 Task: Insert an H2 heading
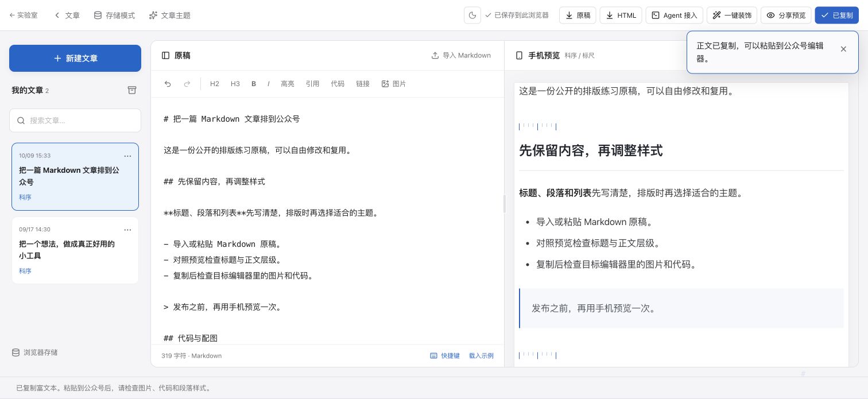click(215, 84)
